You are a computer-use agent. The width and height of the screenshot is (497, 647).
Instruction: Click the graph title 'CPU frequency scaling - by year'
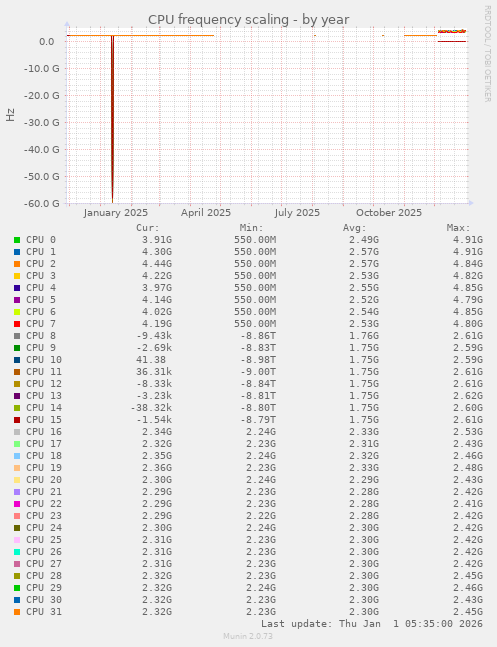coord(248,19)
